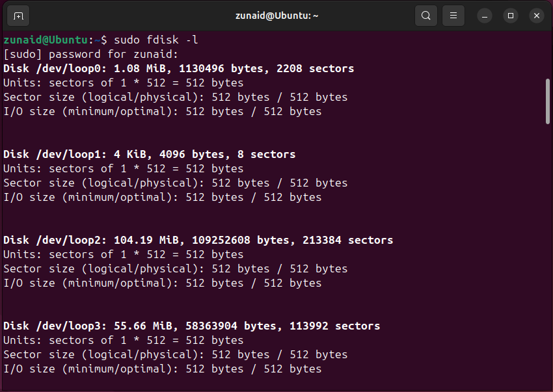Select the Disk /dev/loop3 header line
Image resolution: width=553 pixels, height=392 pixels.
coord(191,326)
